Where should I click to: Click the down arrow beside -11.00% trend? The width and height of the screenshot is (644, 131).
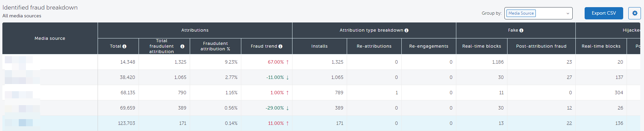tap(287, 77)
